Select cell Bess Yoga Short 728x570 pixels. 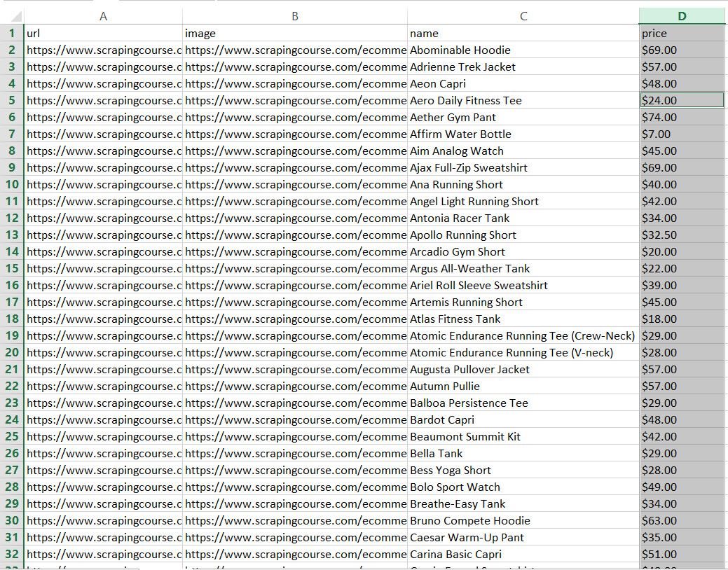[523, 470]
